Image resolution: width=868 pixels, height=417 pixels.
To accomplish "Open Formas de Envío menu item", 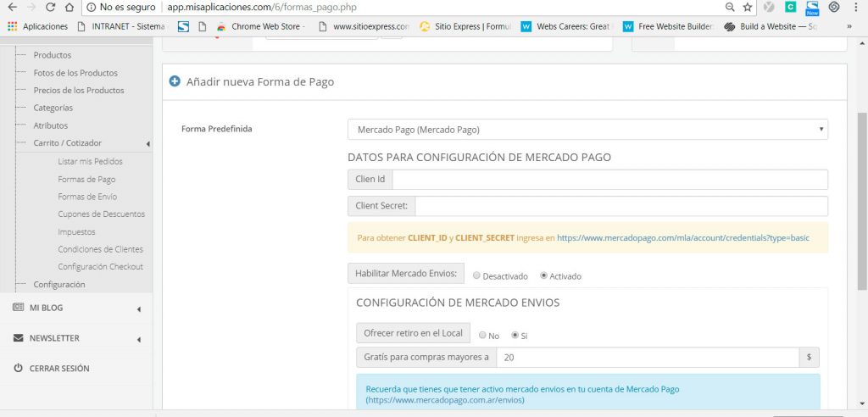I will (87, 196).
